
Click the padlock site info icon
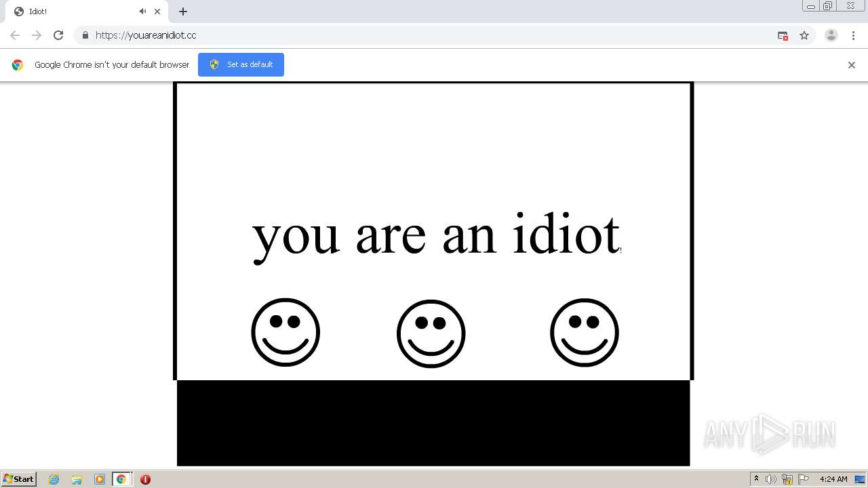click(x=85, y=35)
